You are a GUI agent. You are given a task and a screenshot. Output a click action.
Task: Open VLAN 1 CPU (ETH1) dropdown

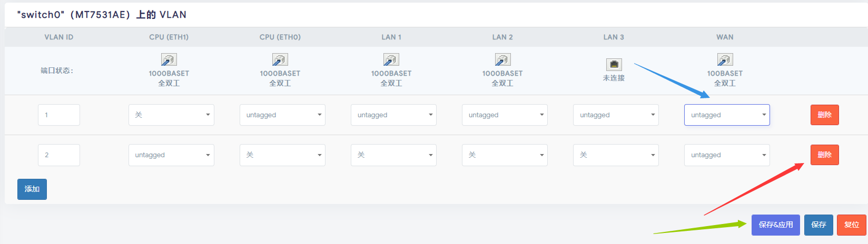pos(171,115)
